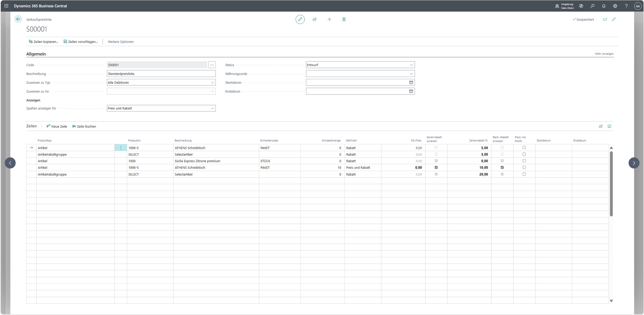The width and height of the screenshot is (644, 315).
Task: Click the notifications bell icon
Action: coord(604,6)
